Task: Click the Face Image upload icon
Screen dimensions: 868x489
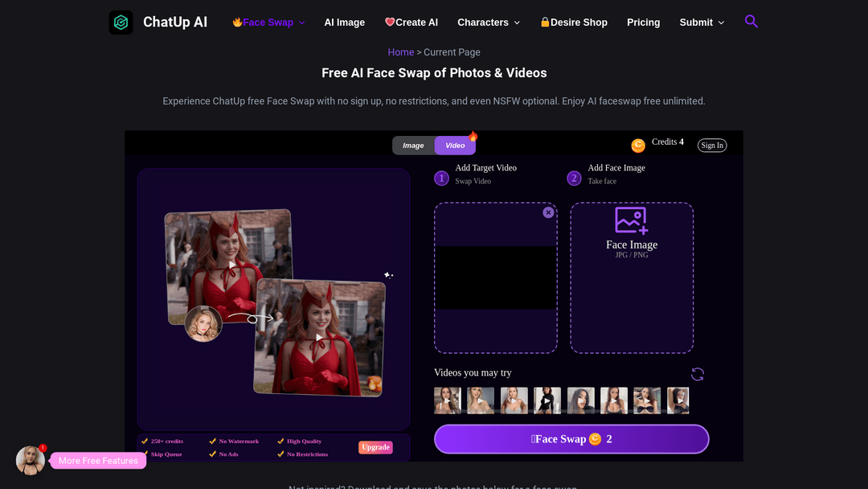Action: pos(631,220)
